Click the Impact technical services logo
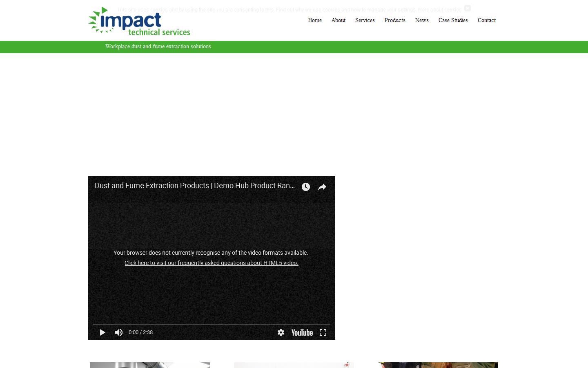The width and height of the screenshot is (588, 368). click(x=139, y=21)
